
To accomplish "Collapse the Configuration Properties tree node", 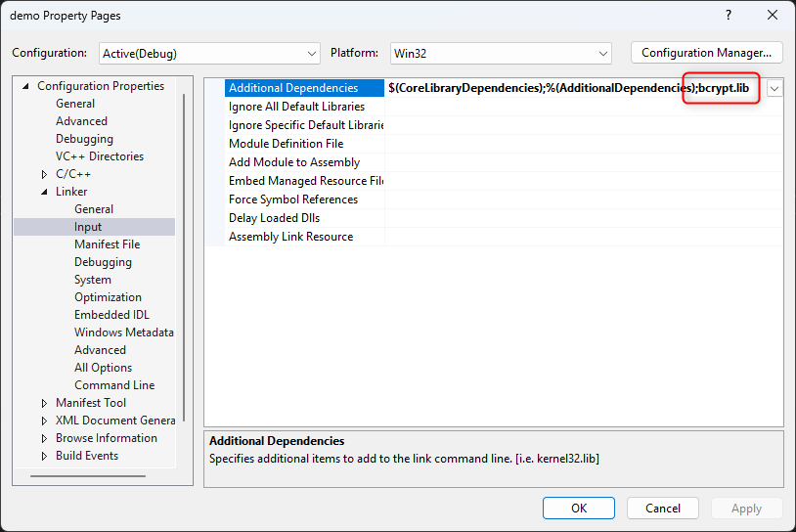I will click(x=25, y=86).
